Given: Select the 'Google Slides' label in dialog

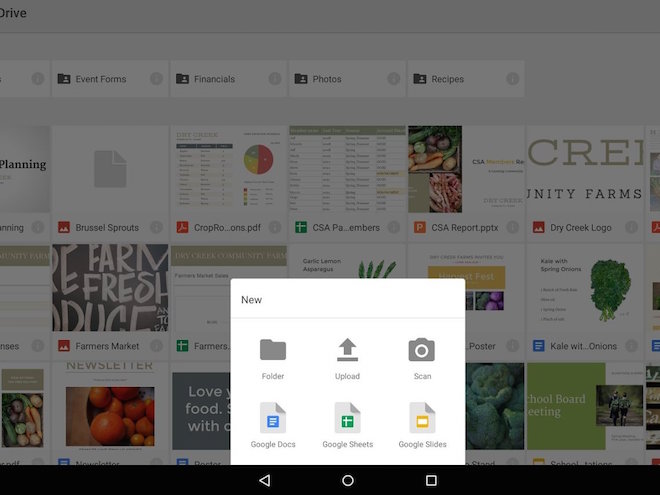Looking at the screenshot, I should pyautogui.click(x=422, y=444).
